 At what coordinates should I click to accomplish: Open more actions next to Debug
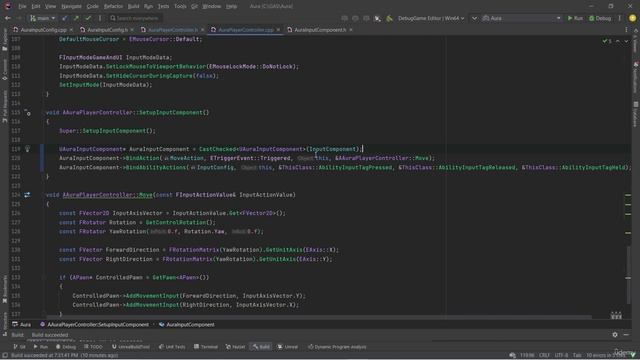pyautogui.click(x=620, y=18)
